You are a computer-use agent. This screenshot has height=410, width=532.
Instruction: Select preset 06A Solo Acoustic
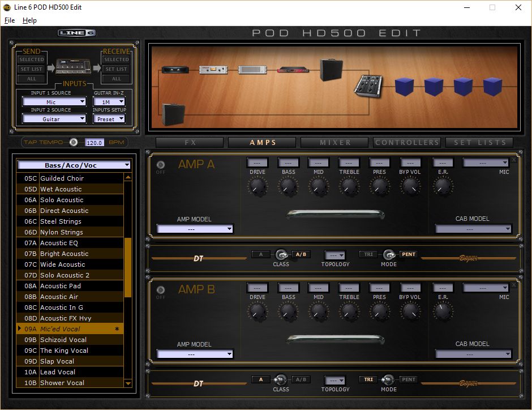(x=70, y=200)
